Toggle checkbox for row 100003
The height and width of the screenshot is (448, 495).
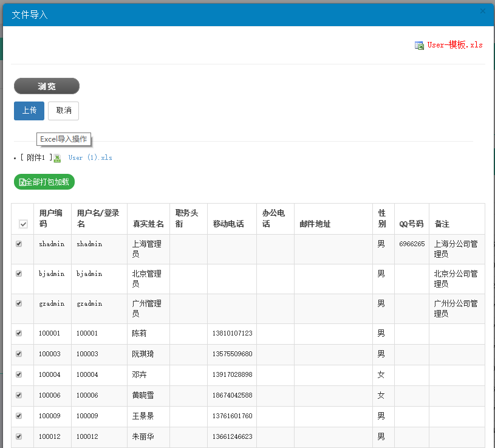19,354
